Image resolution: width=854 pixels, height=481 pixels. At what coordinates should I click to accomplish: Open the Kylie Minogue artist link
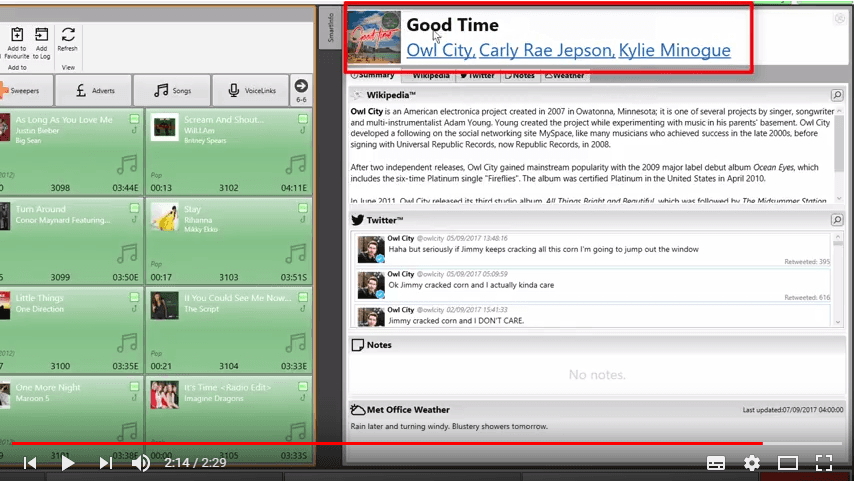675,50
